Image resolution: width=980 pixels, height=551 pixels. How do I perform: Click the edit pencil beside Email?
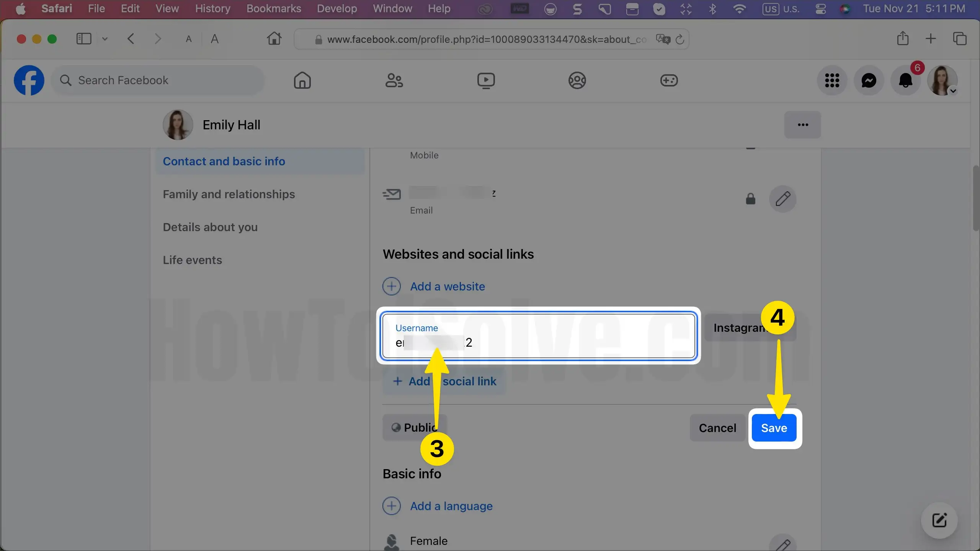click(782, 199)
